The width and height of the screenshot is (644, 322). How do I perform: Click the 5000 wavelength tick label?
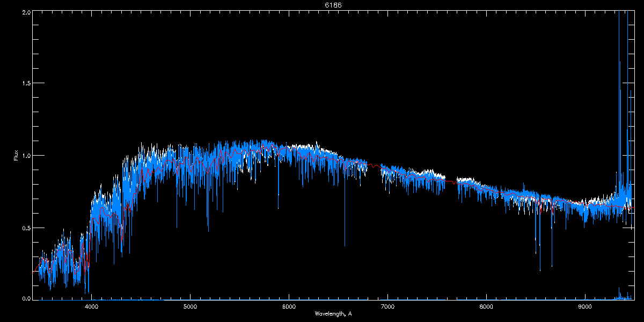(190, 307)
